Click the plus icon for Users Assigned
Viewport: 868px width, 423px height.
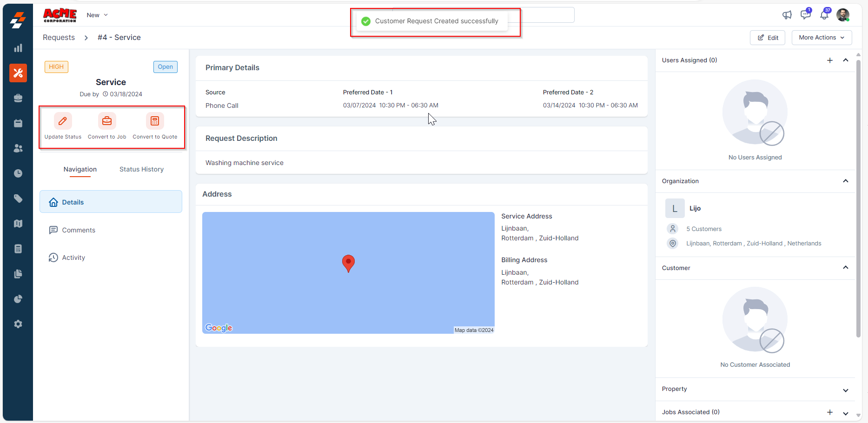tap(830, 60)
